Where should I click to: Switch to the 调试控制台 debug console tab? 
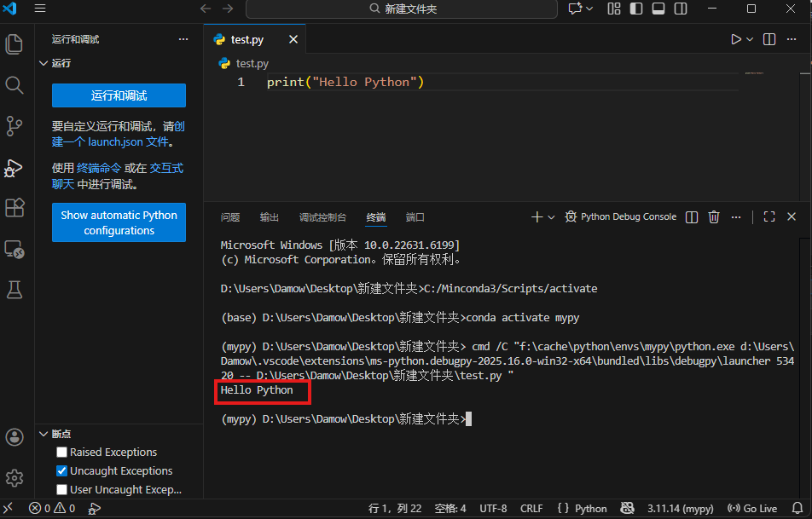[322, 217]
